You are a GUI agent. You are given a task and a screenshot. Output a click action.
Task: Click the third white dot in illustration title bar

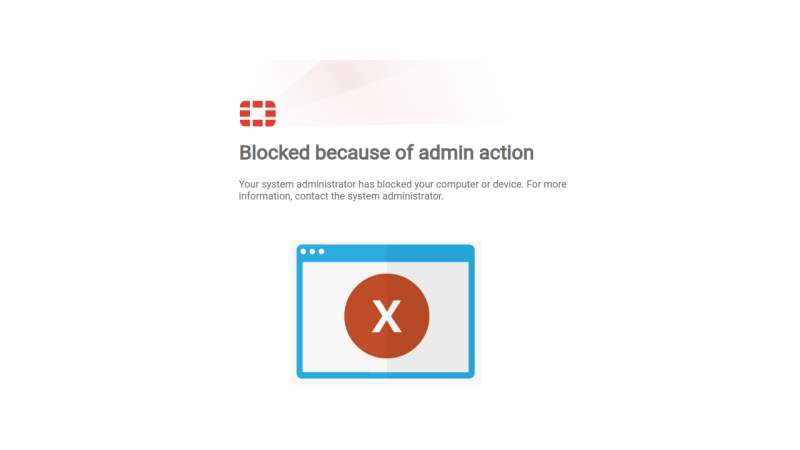click(x=321, y=252)
